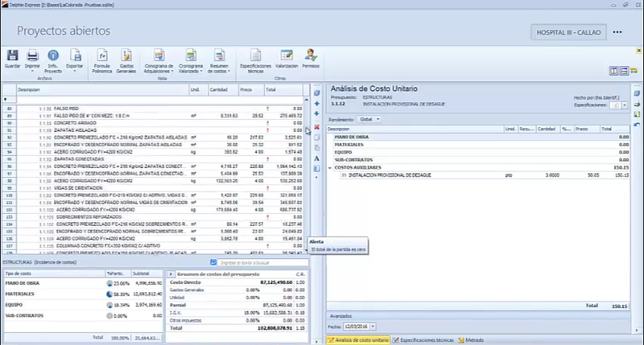Collapse the COSTOS AUXILIARES group
This screenshot has width=644, height=345.
[330, 168]
